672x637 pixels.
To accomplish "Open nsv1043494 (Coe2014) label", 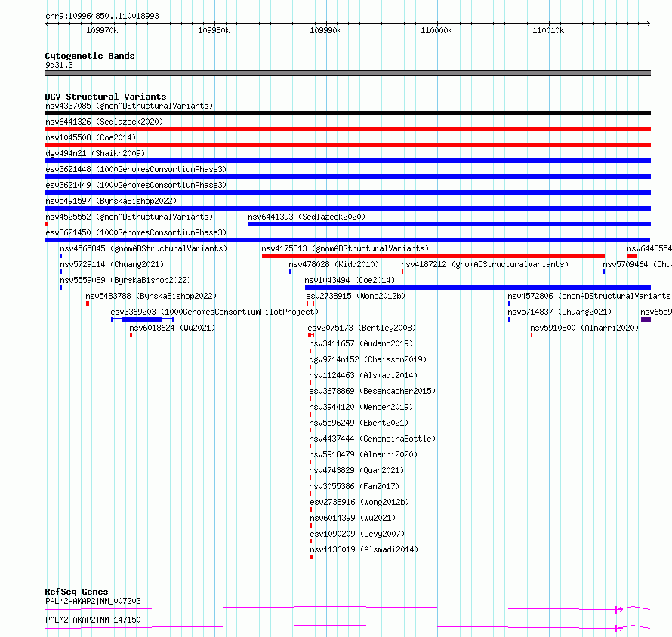I will 350,280.
